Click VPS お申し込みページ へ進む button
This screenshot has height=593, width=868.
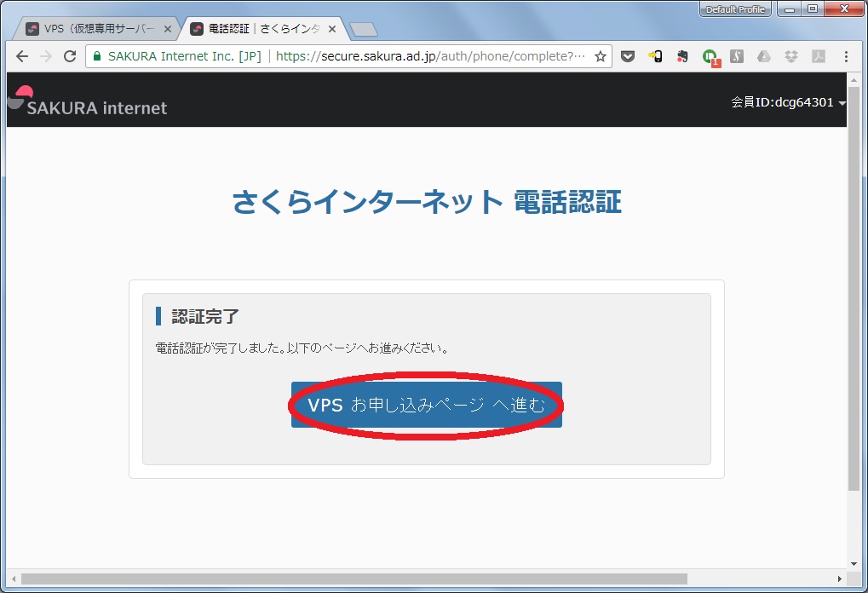tap(426, 405)
